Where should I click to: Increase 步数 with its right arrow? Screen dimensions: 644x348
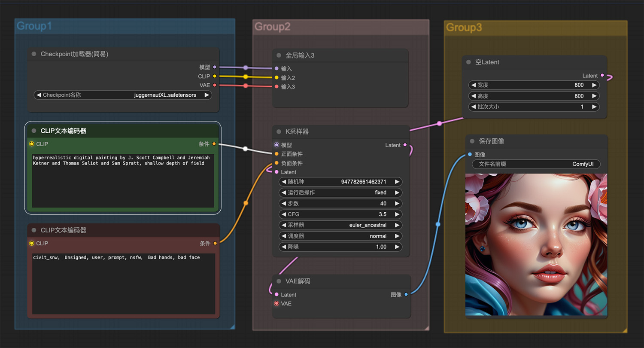point(398,203)
